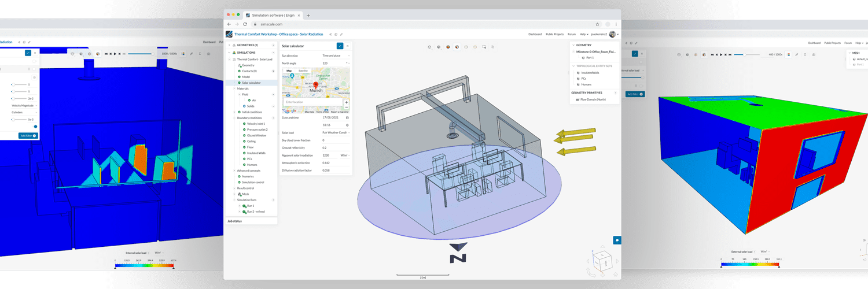Click the Job status bar
The height and width of the screenshot is (289, 868).
click(251, 221)
